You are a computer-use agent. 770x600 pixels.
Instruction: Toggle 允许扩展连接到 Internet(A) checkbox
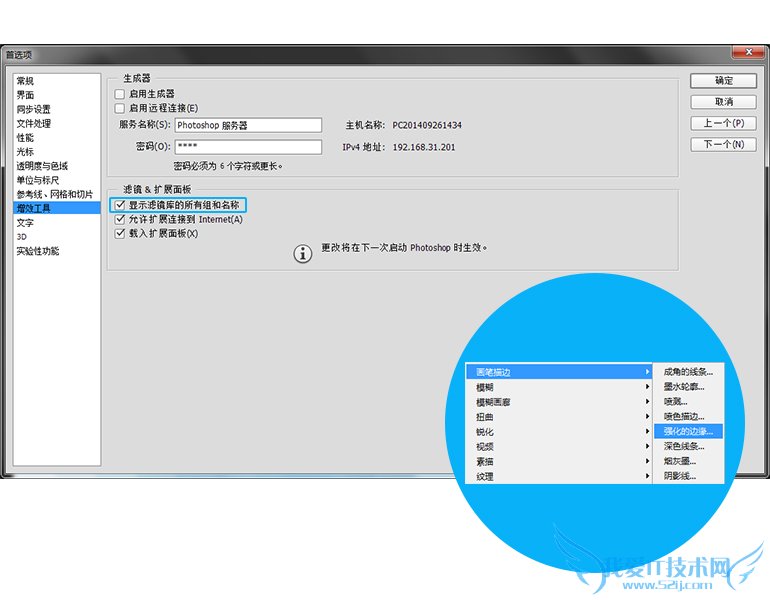tap(120, 219)
